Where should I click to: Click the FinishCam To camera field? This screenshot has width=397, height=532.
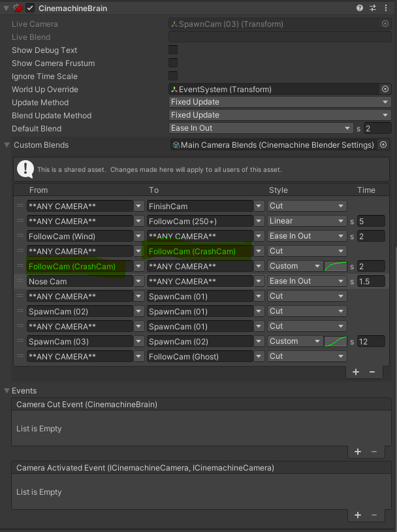200,206
